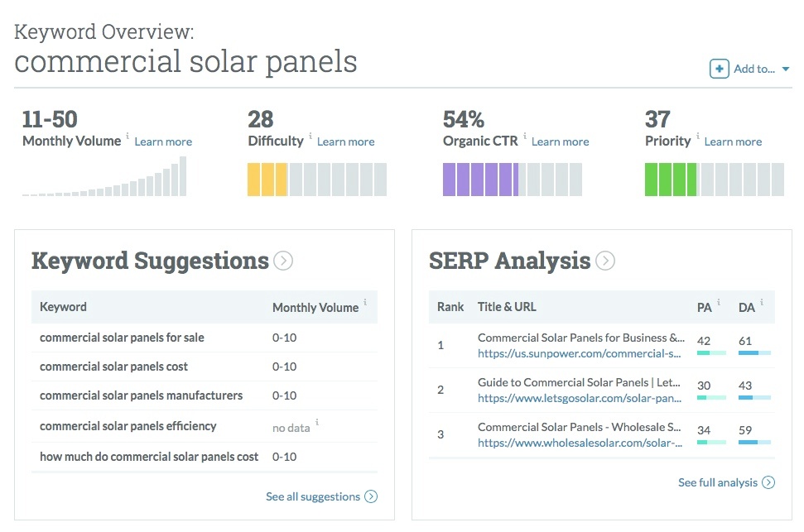Open the us.sunpower.com result URL

click(580, 353)
